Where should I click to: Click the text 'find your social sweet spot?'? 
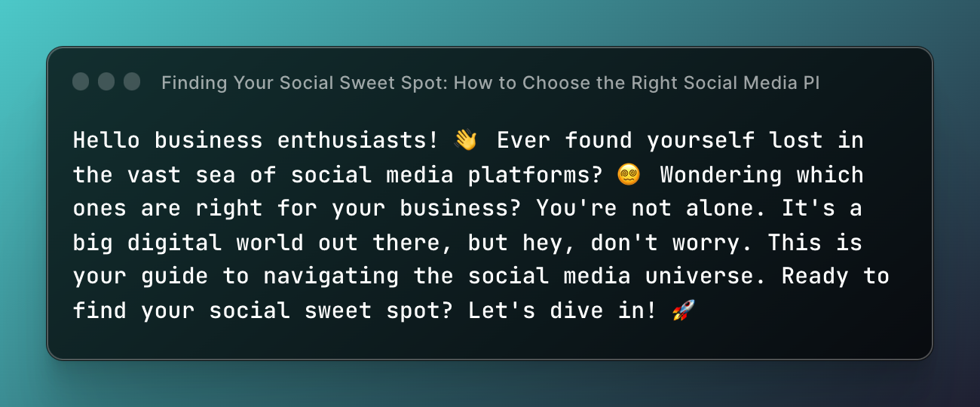click(x=262, y=311)
